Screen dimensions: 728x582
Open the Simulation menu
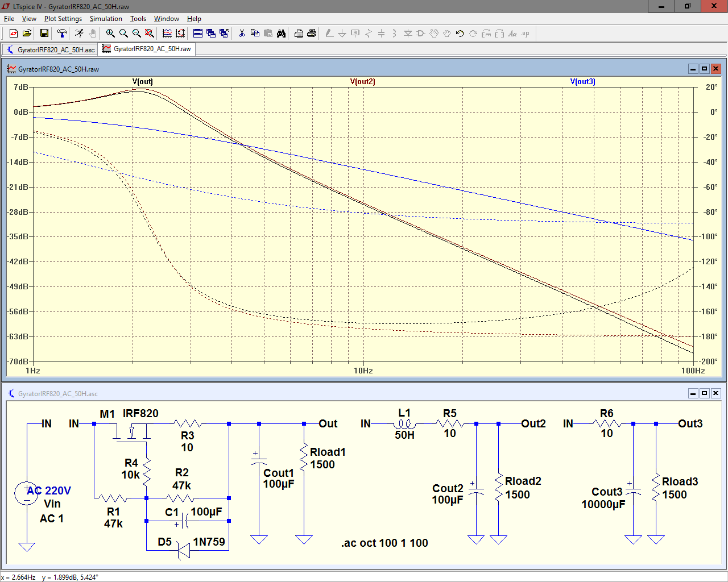tap(106, 19)
